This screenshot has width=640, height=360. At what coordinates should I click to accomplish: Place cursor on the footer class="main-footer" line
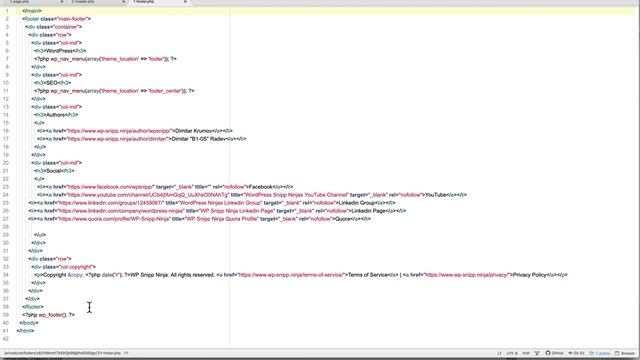[56, 19]
